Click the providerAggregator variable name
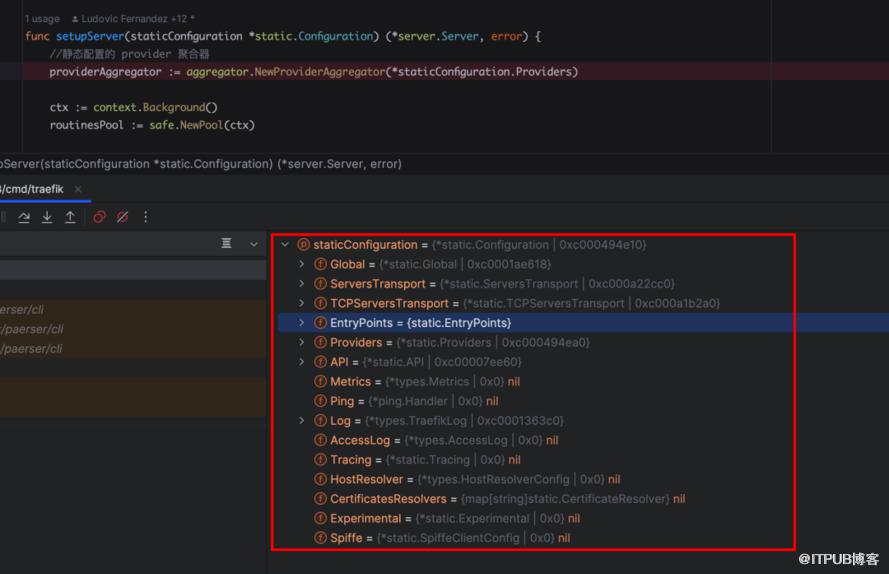889x574 pixels. point(105,71)
